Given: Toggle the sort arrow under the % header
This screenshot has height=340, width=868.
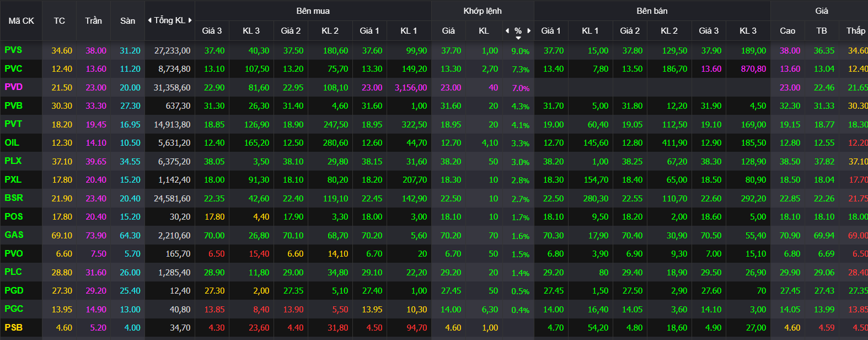Looking at the screenshot, I should tap(518, 38).
